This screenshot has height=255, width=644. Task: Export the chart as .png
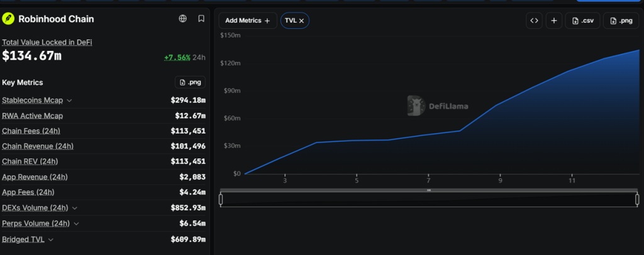(621, 21)
